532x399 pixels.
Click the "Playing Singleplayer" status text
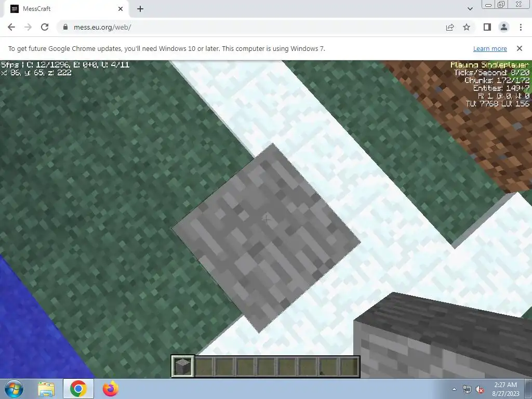(489, 65)
